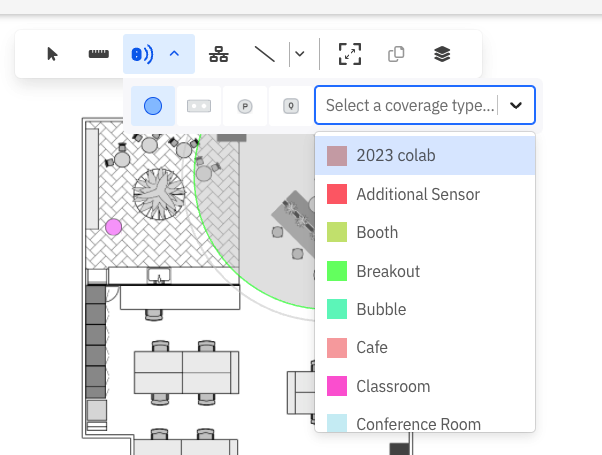Click the Additional Sensor red swatch

337,194
